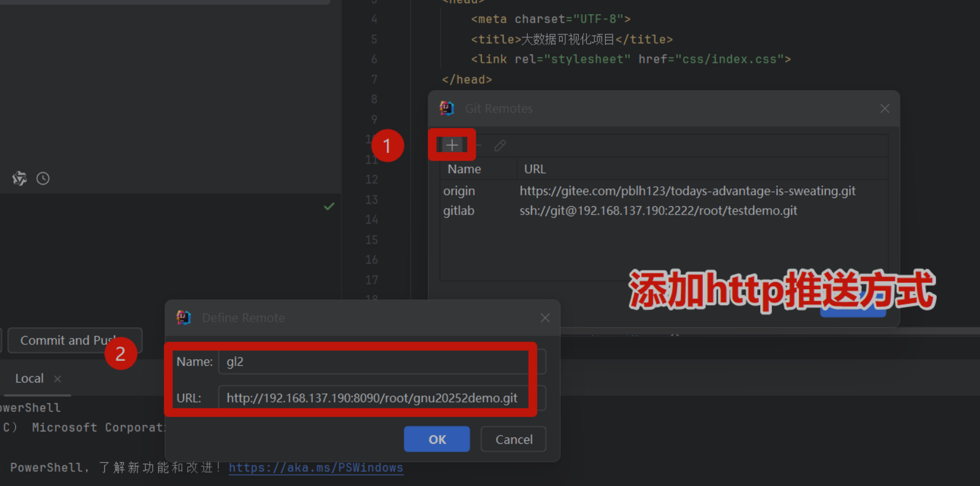Click the ssh gitlab URL cell

tap(658, 210)
